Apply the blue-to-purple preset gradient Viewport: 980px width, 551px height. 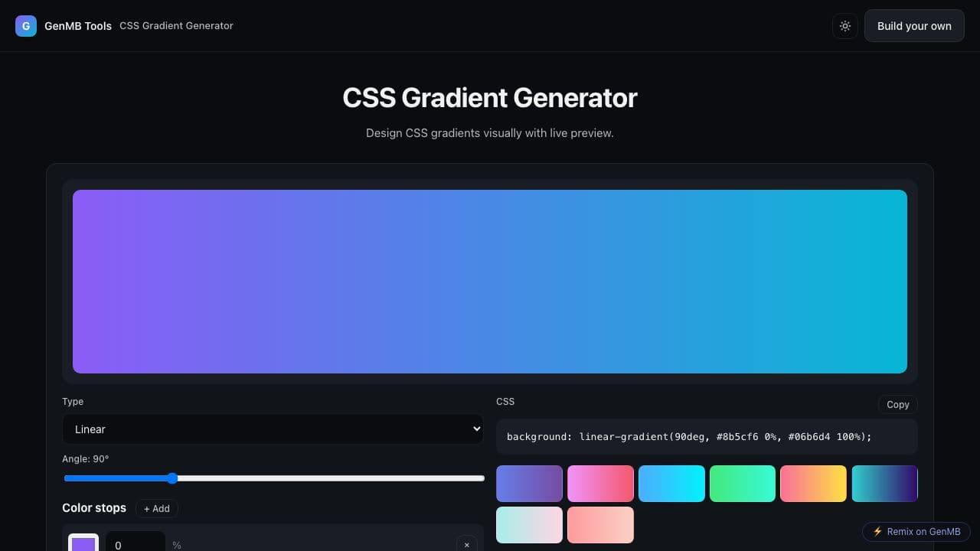click(529, 484)
